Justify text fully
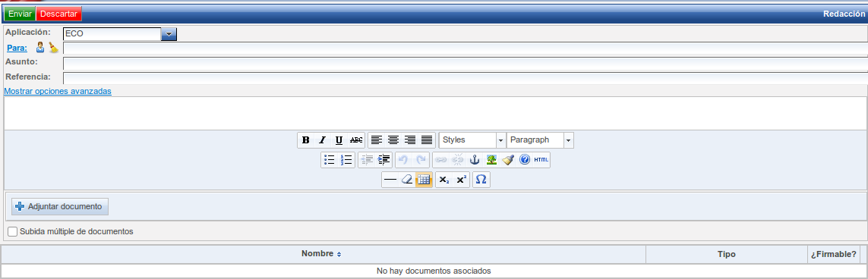The width and height of the screenshot is (868, 279). pos(426,140)
